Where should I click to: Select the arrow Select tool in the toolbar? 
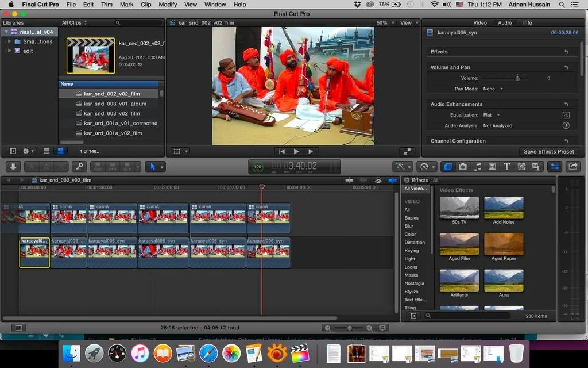152,166
